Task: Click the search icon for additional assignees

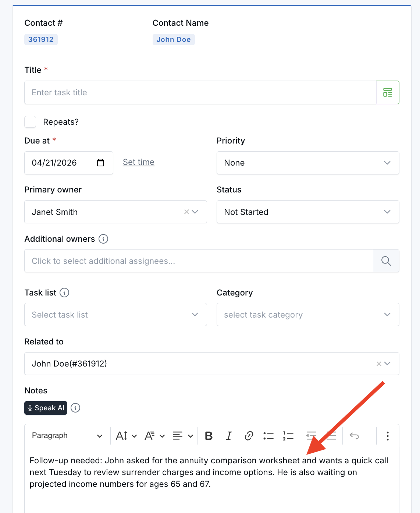Action: tap(386, 261)
